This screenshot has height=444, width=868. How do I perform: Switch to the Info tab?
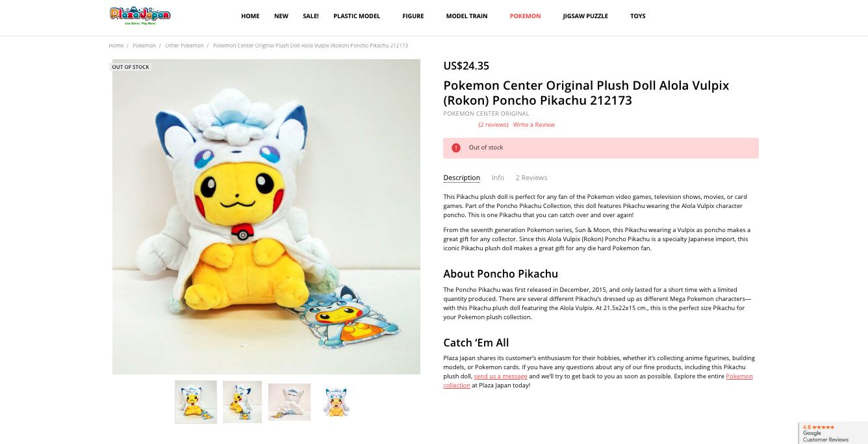498,177
